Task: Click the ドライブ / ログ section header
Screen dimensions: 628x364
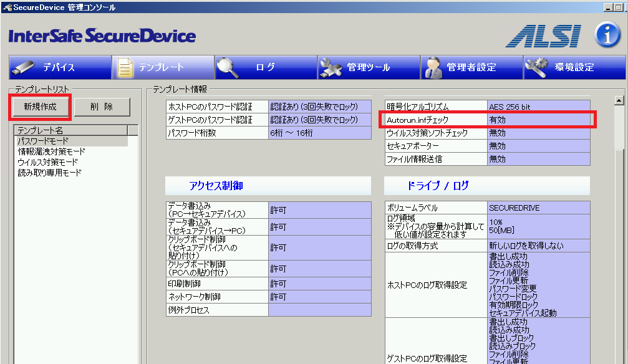Action: coord(487,186)
